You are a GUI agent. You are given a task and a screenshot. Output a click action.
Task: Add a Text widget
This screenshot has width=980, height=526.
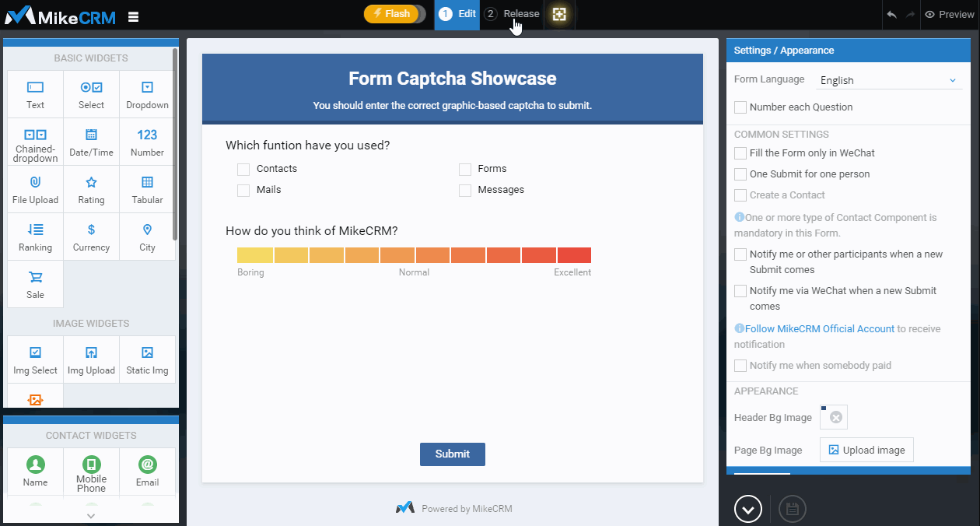pyautogui.click(x=35, y=94)
